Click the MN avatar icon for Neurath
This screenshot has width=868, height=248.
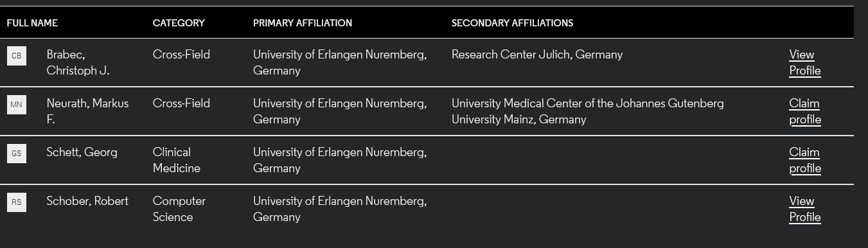[17, 105]
